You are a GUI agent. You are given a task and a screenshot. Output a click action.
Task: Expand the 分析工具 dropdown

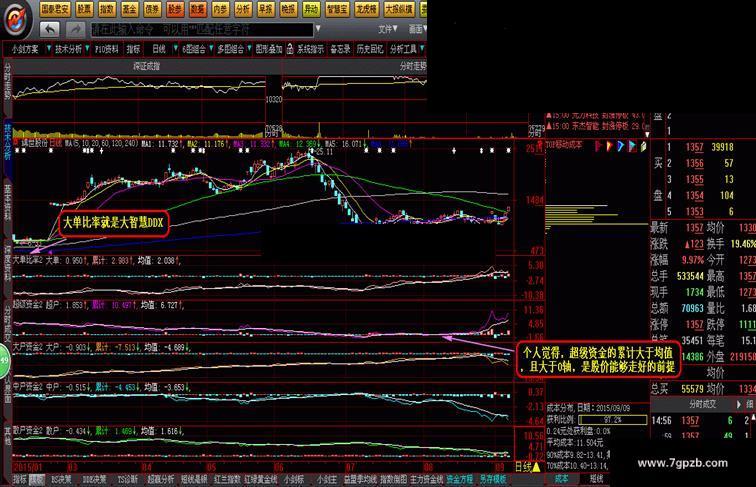422,49
